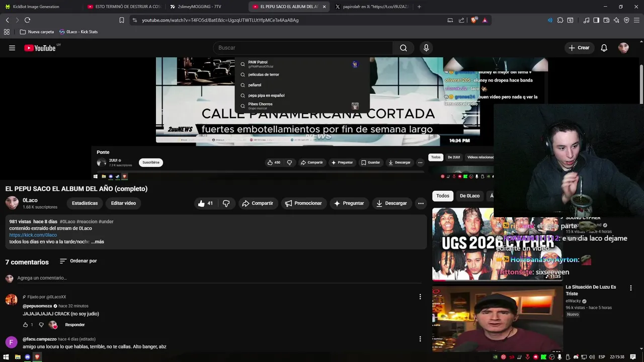The image size is (644, 362).
Task: Open a new browser tab
Action: coord(419,7)
